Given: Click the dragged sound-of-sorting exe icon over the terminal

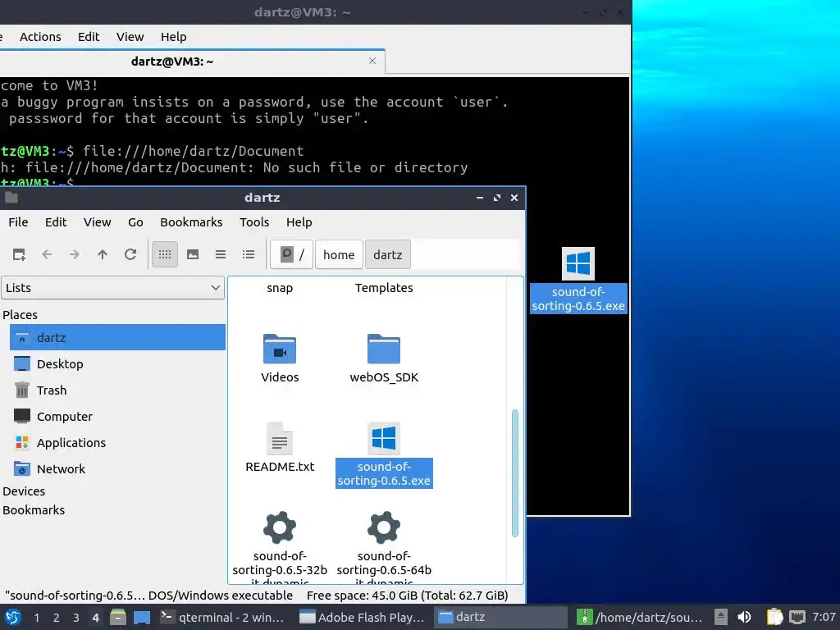Looking at the screenshot, I should [578, 263].
